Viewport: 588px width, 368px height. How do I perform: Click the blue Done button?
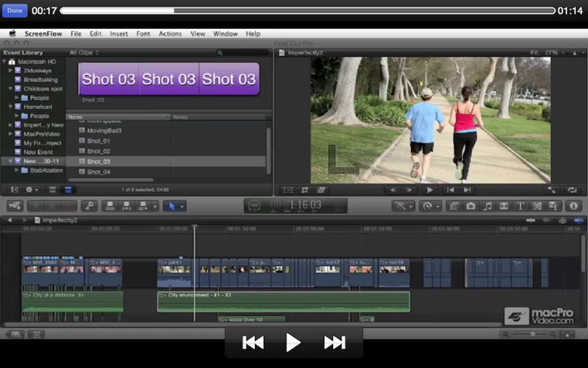[x=15, y=10]
